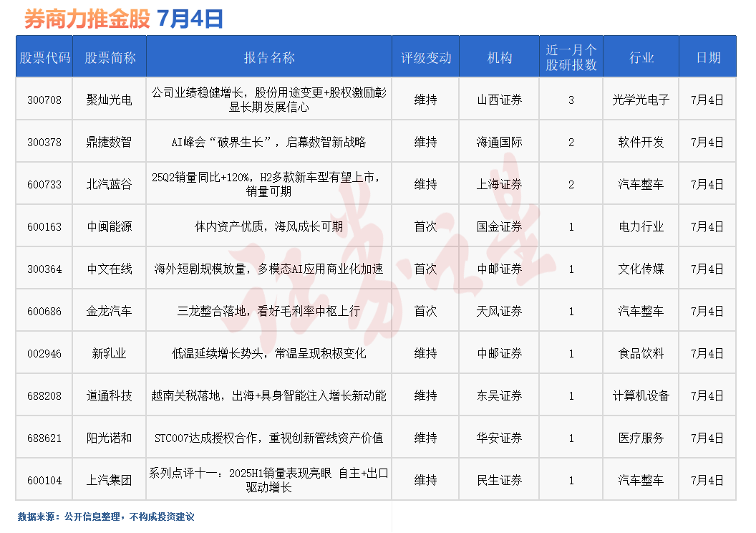
Task: Open the report 低温延续增长势头，常温呈现积极变化
Action: point(269,354)
